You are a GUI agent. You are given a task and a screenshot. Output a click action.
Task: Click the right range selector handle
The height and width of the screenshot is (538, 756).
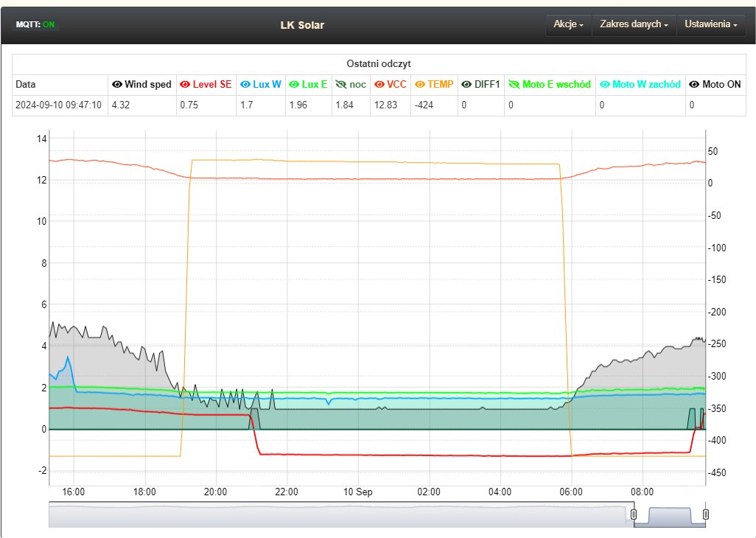705,514
